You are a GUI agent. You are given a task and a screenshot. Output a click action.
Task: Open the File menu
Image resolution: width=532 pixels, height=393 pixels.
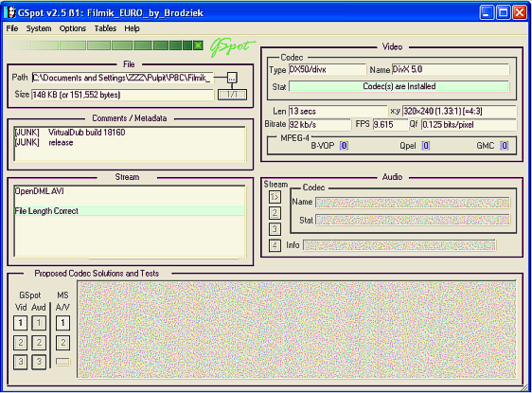(x=12, y=28)
